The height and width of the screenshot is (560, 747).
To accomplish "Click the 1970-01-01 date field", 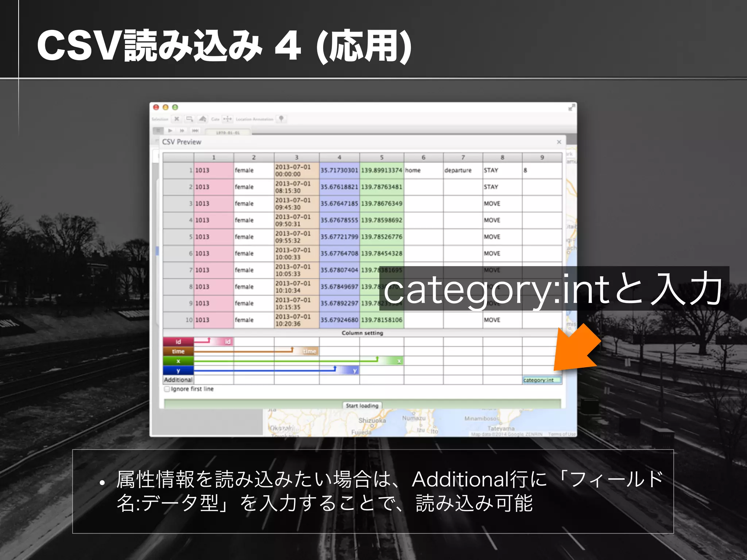I will tap(228, 133).
